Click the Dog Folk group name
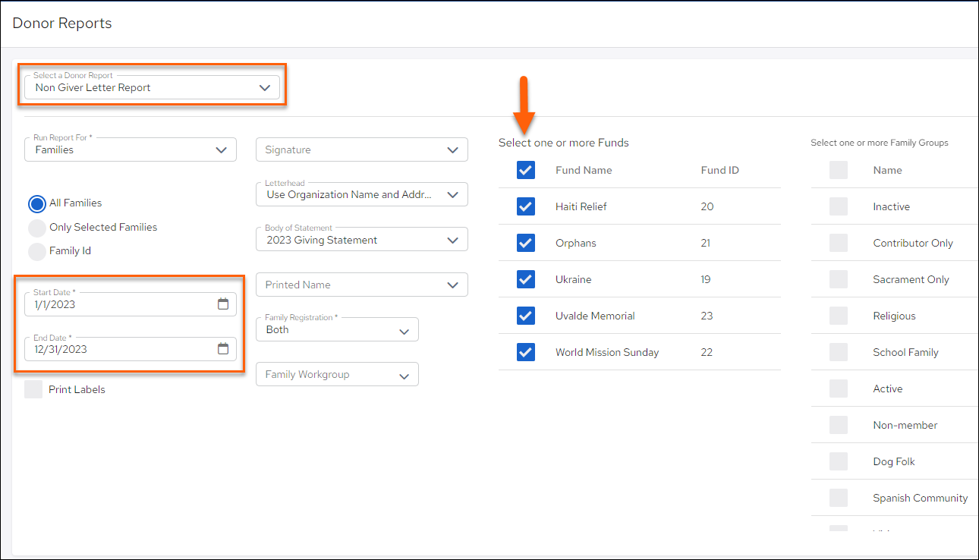The width and height of the screenshot is (979, 560). pyautogui.click(x=894, y=461)
